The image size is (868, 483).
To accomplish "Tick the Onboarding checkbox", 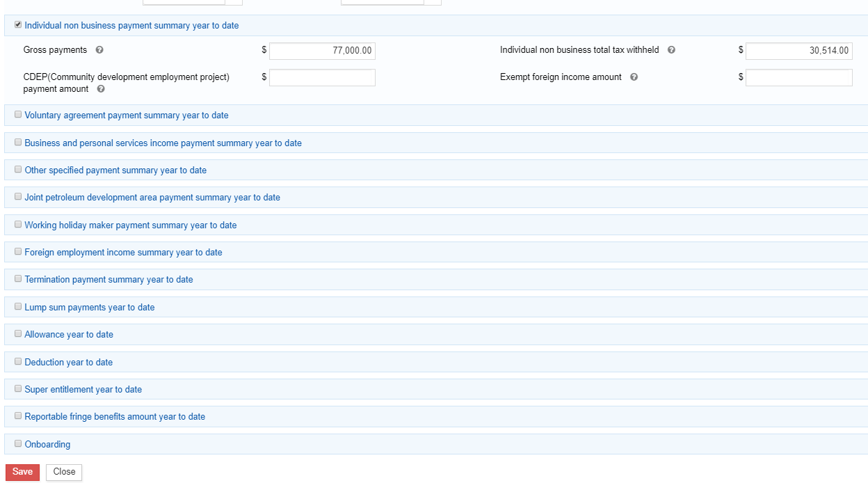I will tap(18, 443).
